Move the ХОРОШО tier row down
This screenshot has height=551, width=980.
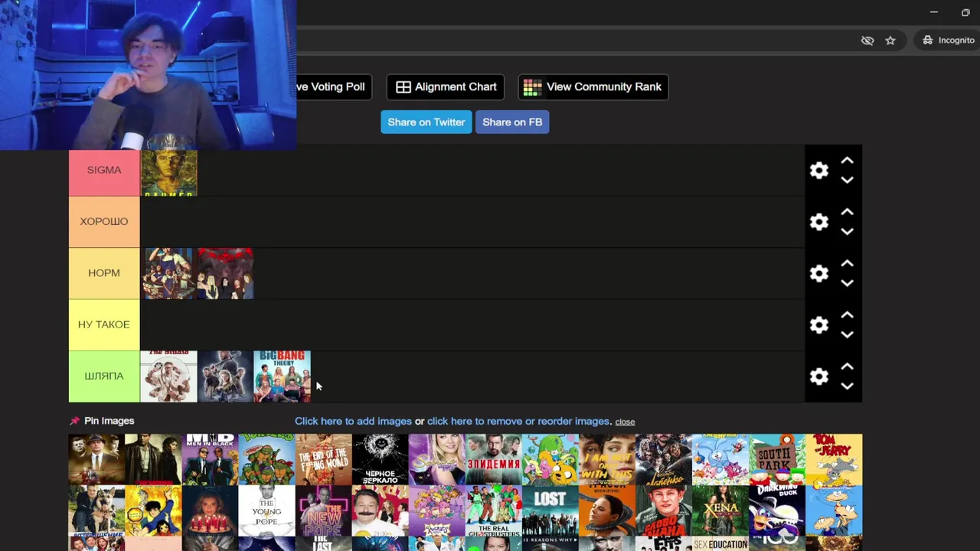tap(847, 231)
